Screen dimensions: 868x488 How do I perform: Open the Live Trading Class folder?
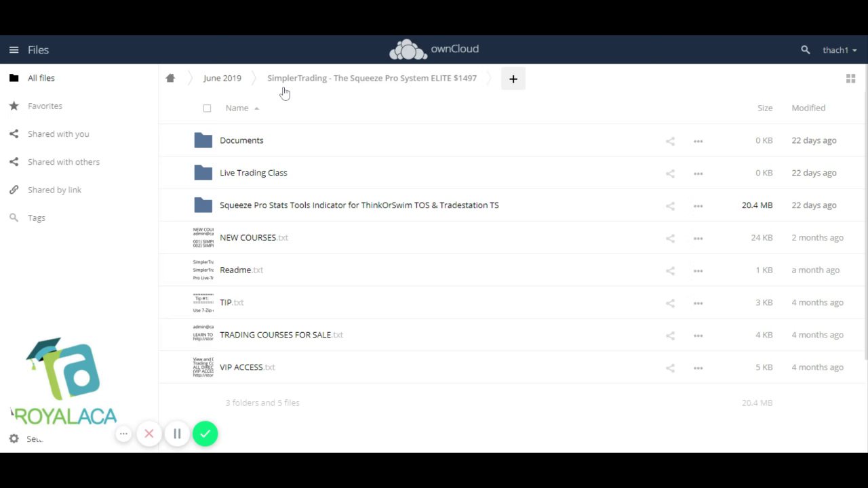click(253, 173)
